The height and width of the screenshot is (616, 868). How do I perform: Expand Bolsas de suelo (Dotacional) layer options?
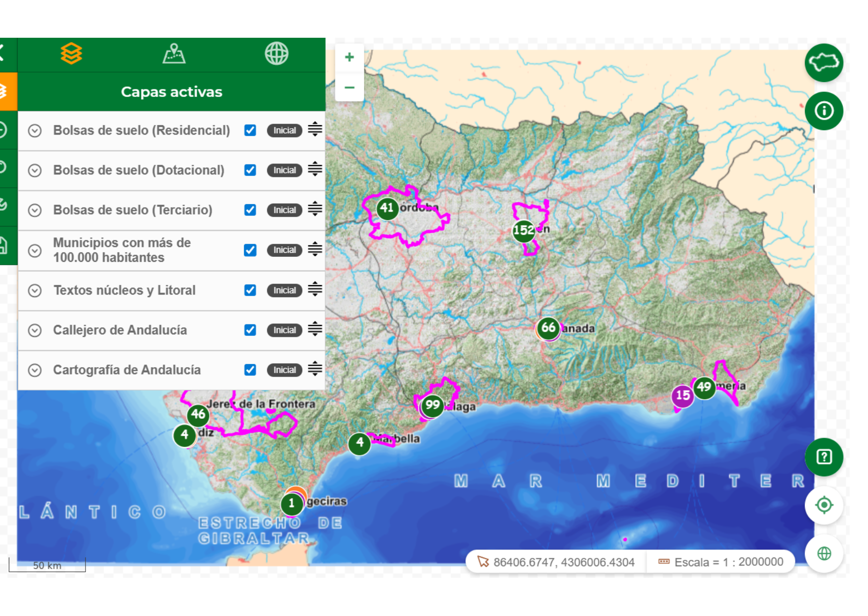coord(35,170)
